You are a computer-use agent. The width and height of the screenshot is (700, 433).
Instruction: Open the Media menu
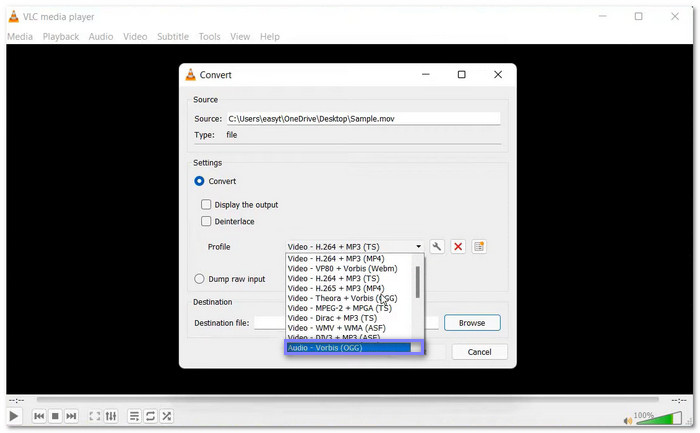[20, 37]
